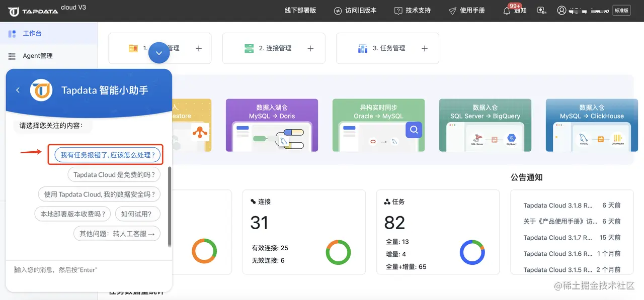Click the Tapdata 智能小助手 avatar logo
Image resolution: width=644 pixels, height=300 pixels.
pyautogui.click(x=41, y=90)
